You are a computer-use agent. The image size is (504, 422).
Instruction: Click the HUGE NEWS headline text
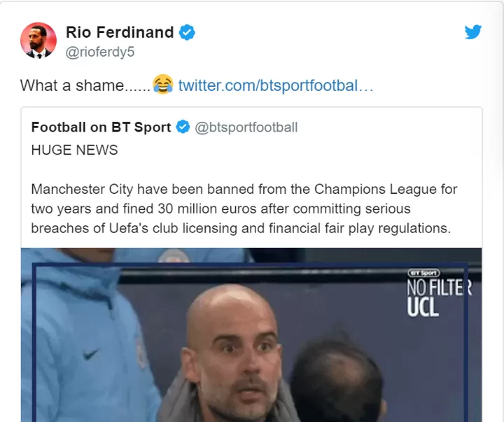coord(75,150)
